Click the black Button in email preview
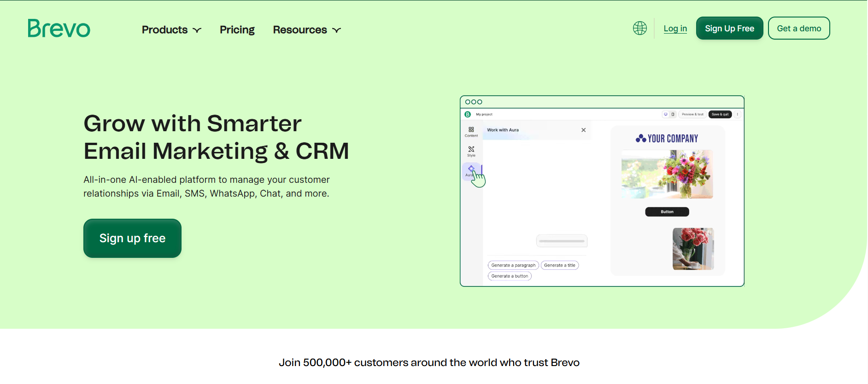The height and width of the screenshot is (384, 868). click(x=667, y=212)
